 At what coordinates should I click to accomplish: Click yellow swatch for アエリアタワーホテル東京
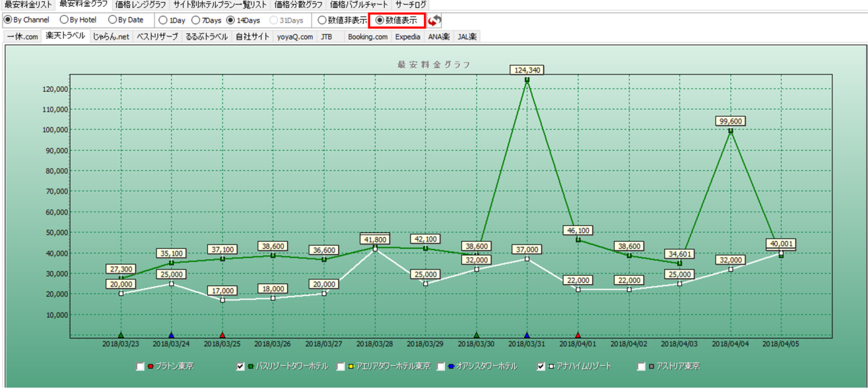click(352, 367)
